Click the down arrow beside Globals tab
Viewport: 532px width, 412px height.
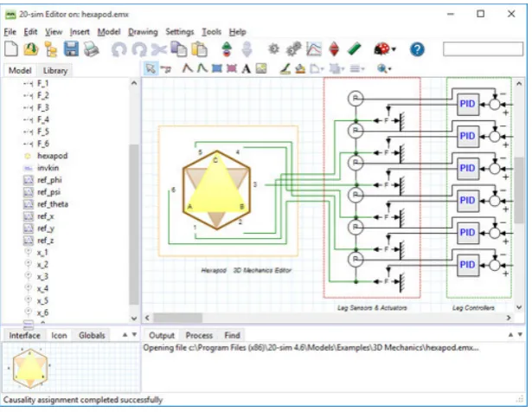134,335
